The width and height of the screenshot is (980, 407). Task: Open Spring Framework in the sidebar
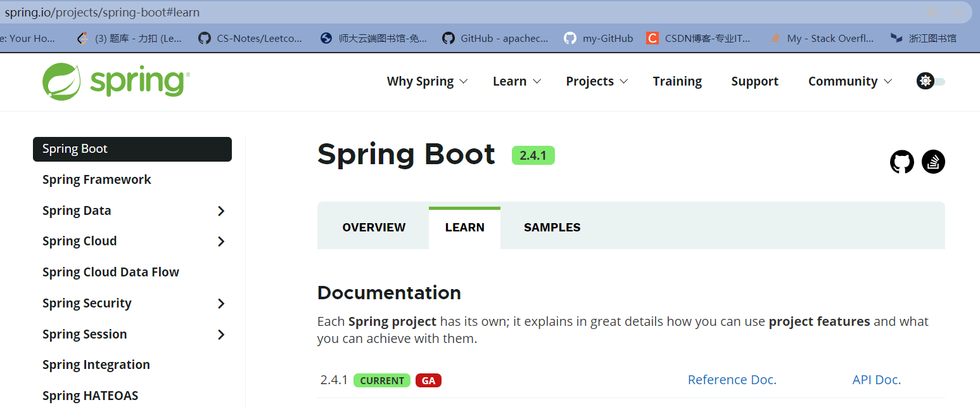pos(96,179)
